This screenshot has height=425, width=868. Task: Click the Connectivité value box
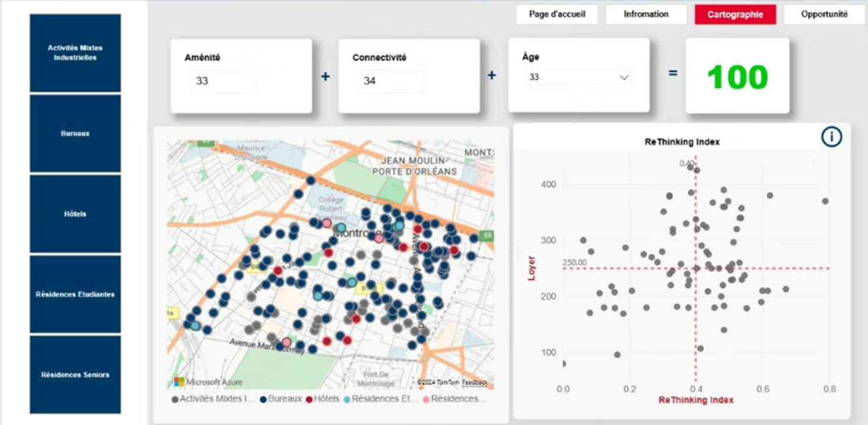click(x=391, y=81)
